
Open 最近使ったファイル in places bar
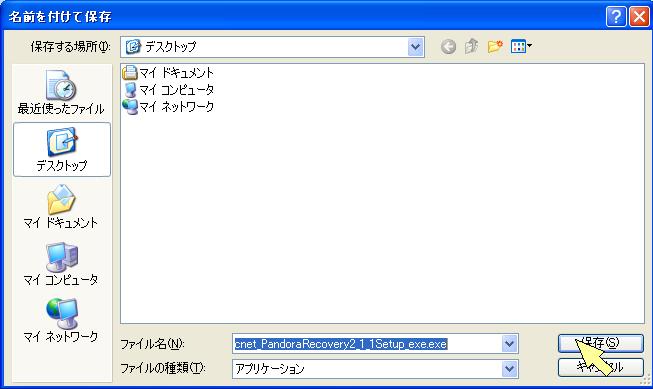pyautogui.click(x=62, y=93)
